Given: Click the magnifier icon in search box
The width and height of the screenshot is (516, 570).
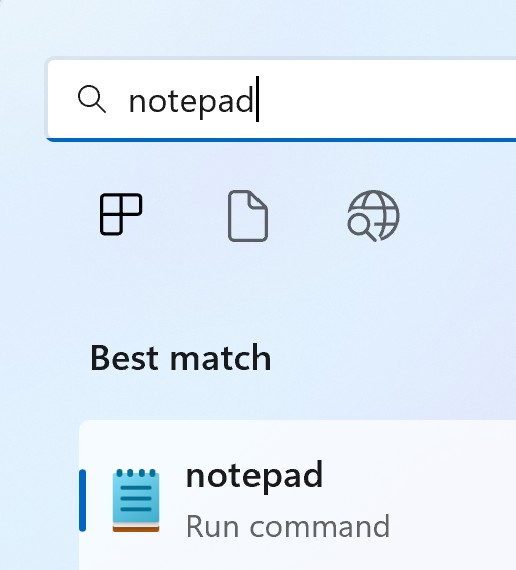Looking at the screenshot, I should tap(92, 99).
